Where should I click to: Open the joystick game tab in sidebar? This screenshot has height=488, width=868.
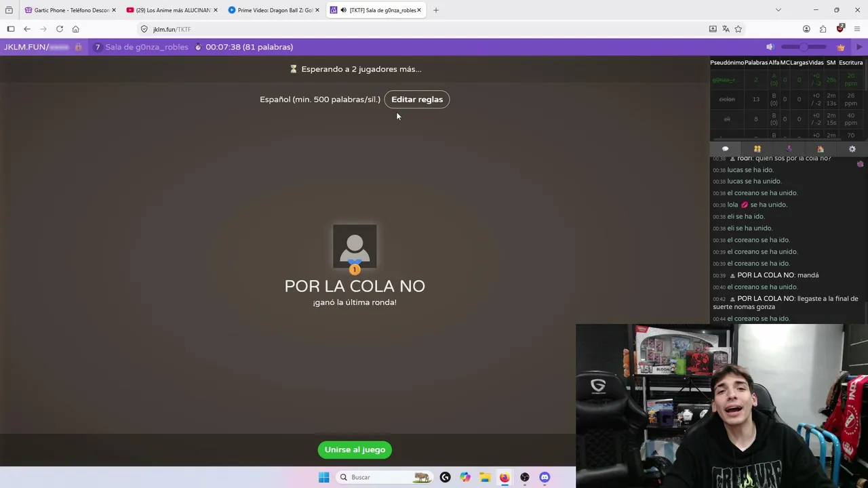[x=789, y=149]
